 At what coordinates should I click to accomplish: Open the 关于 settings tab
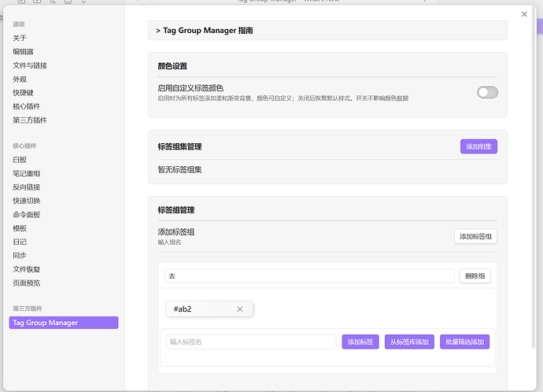pos(20,38)
